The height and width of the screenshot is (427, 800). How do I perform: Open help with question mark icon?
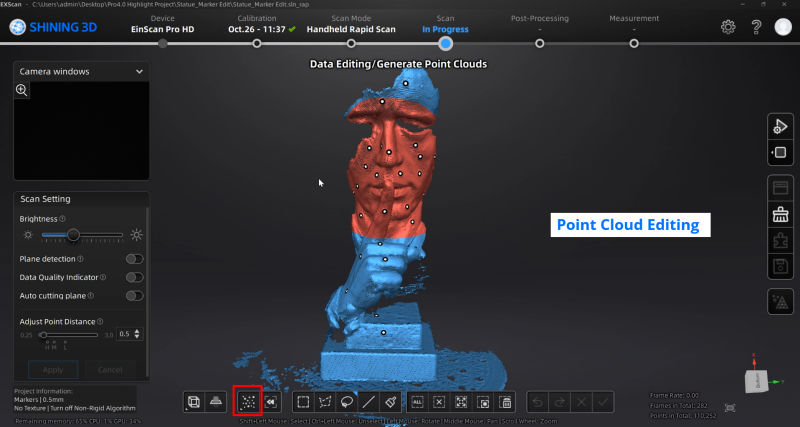click(755, 27)
